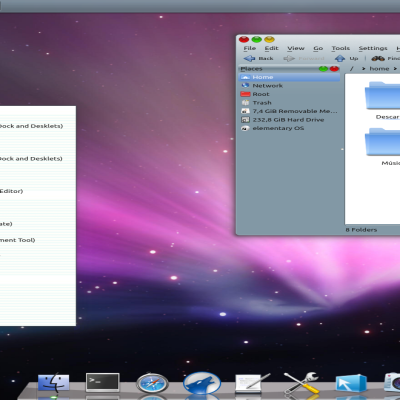
Task: Click the yellow file manager title bar button
Action: (269, 40)
